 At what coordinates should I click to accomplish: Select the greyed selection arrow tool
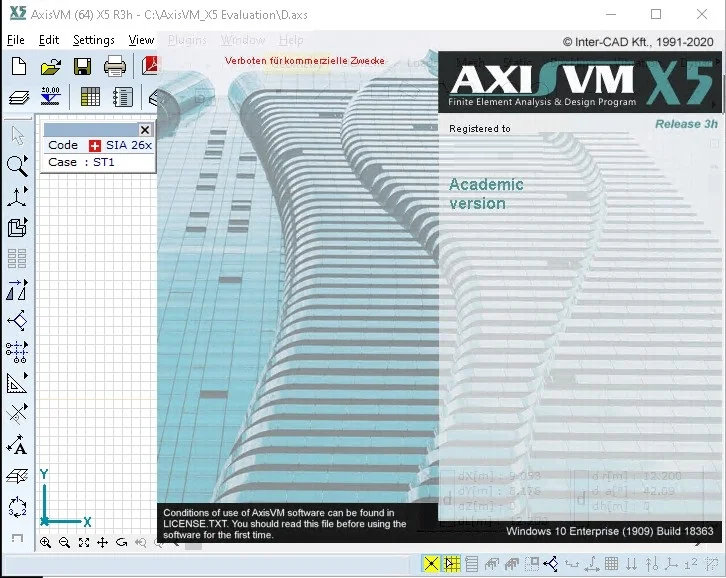tap(18, 135)
